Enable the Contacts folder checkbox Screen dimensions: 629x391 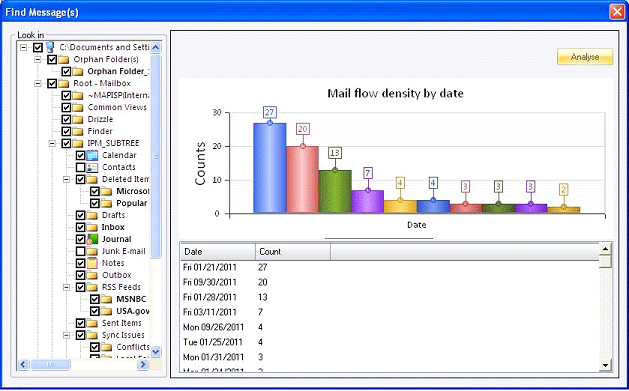click(x=80, y=167)
